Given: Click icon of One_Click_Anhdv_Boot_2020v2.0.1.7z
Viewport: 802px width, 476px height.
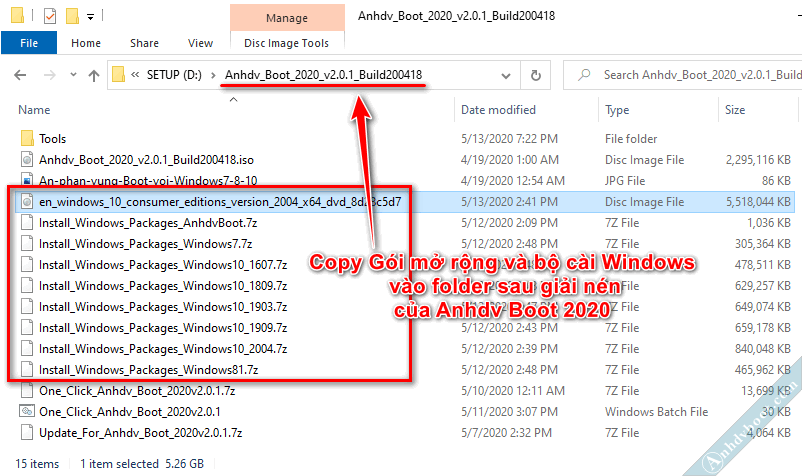Looking at the screenshot, I should pos(27,390).
